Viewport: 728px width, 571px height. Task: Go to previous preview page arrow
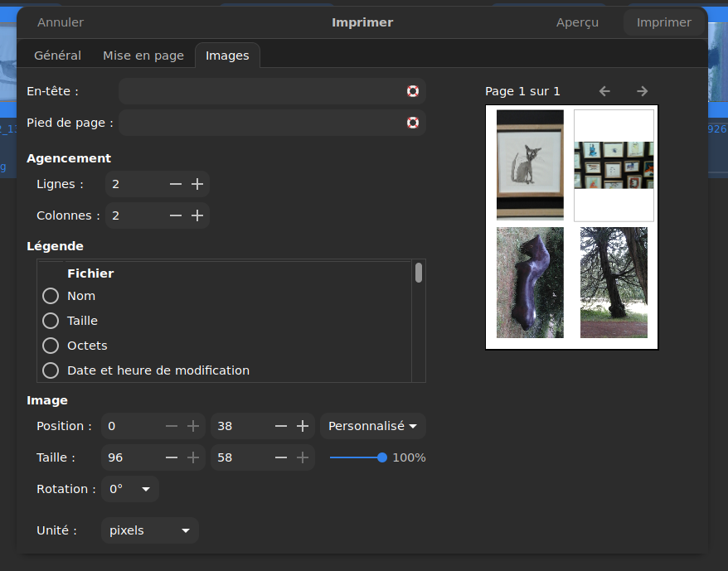(x=604, y=91)
